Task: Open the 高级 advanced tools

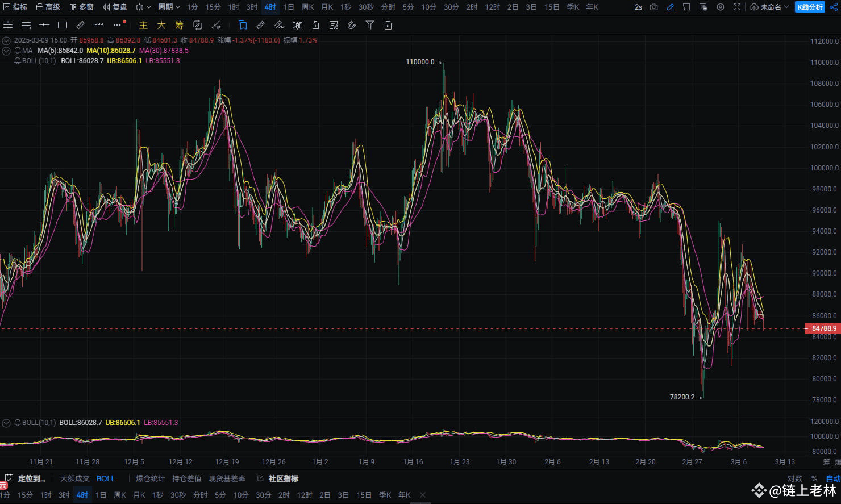Action: tap(48, 7)
